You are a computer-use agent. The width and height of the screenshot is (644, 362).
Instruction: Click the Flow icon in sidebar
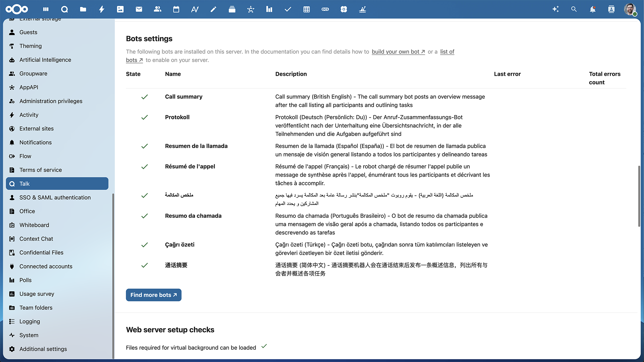click(12, 156)
